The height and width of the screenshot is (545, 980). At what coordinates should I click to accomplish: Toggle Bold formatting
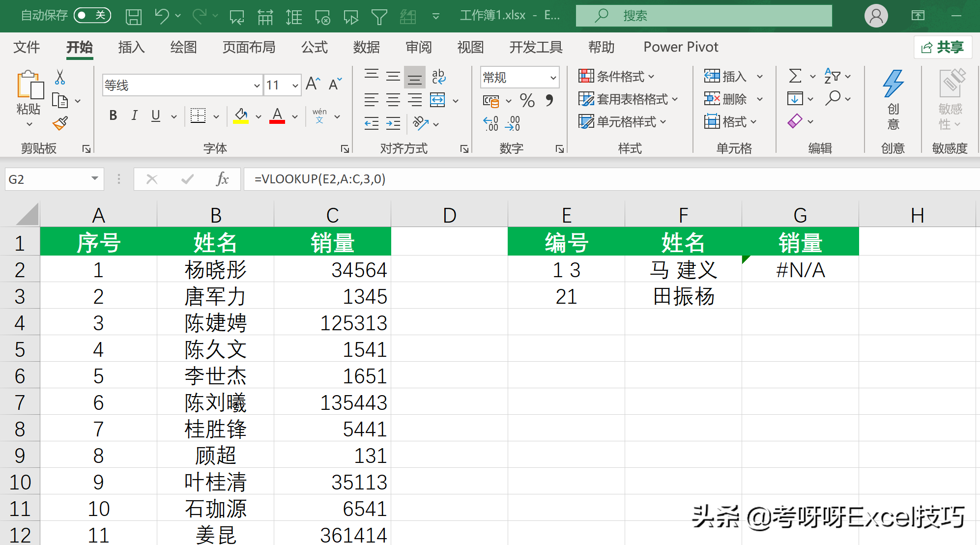pyautogui.click(x=113, y=116)
